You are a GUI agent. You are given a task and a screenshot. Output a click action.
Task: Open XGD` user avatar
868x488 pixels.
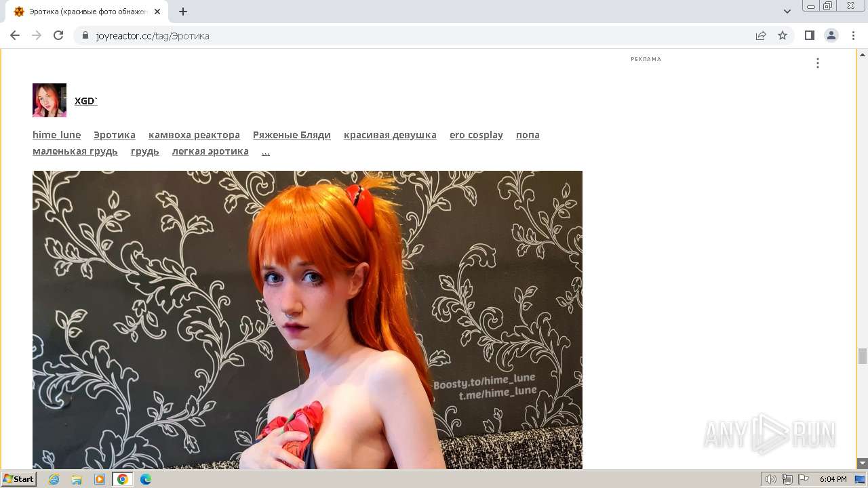tap(50, 100)
